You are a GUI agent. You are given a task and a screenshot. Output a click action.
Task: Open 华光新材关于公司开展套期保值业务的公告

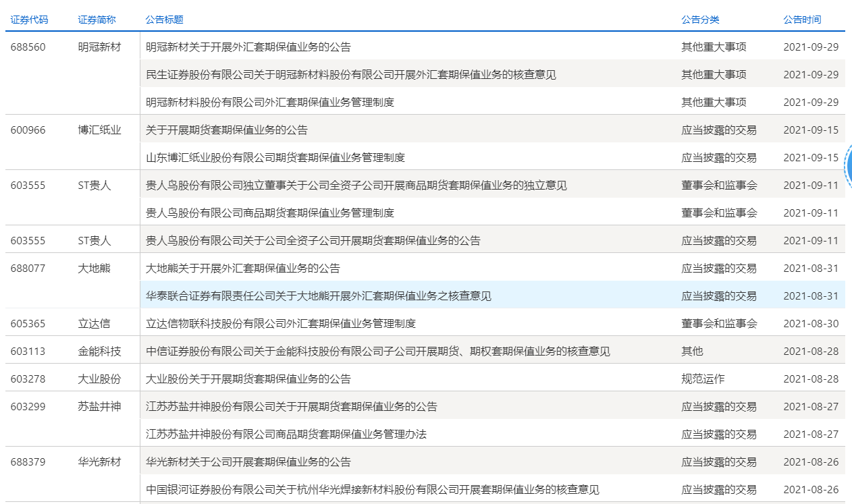click(248, 462)
